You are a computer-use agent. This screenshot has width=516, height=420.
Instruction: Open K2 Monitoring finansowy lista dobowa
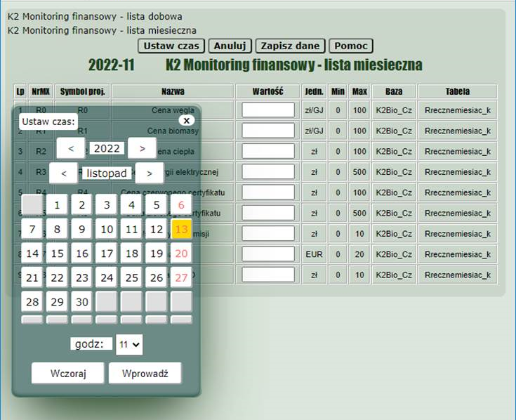95,15
